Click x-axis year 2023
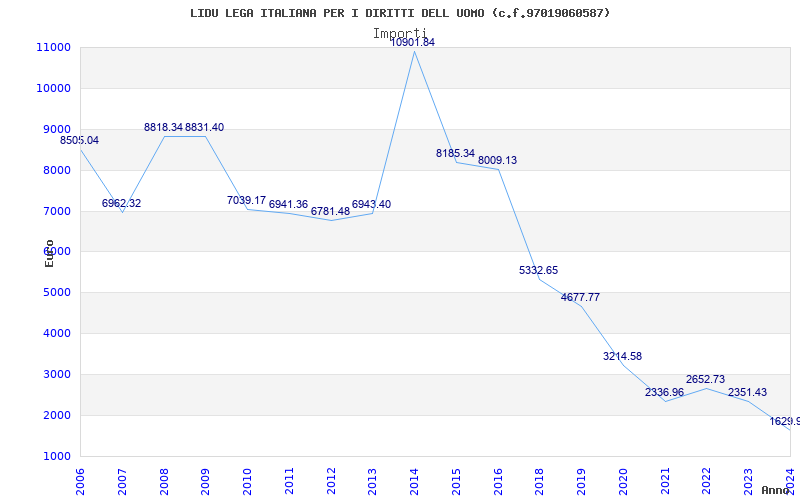Image resolution: width=800 pixels, height=500 pixels. click(748, 482)
